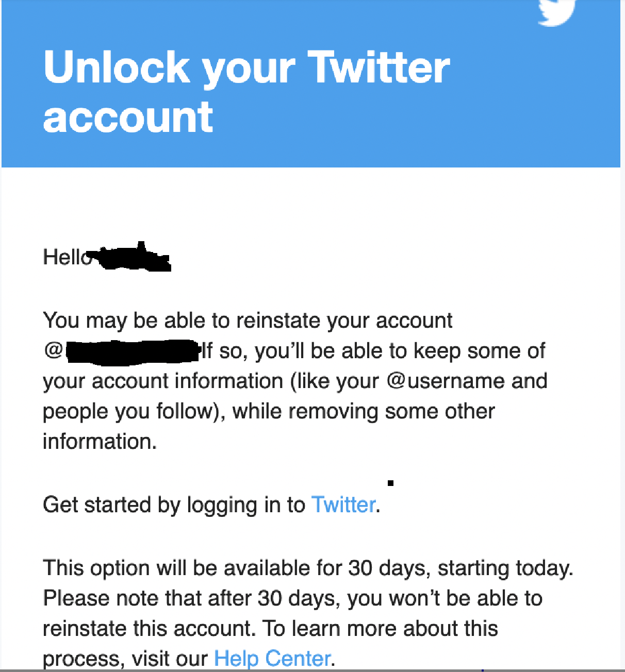Visit the Help Center link
The image size is (625, 672).
pos(272,658)
